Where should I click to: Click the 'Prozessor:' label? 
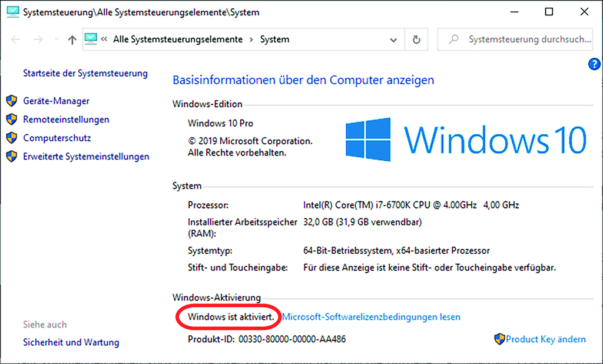click(x=208, y=205)
